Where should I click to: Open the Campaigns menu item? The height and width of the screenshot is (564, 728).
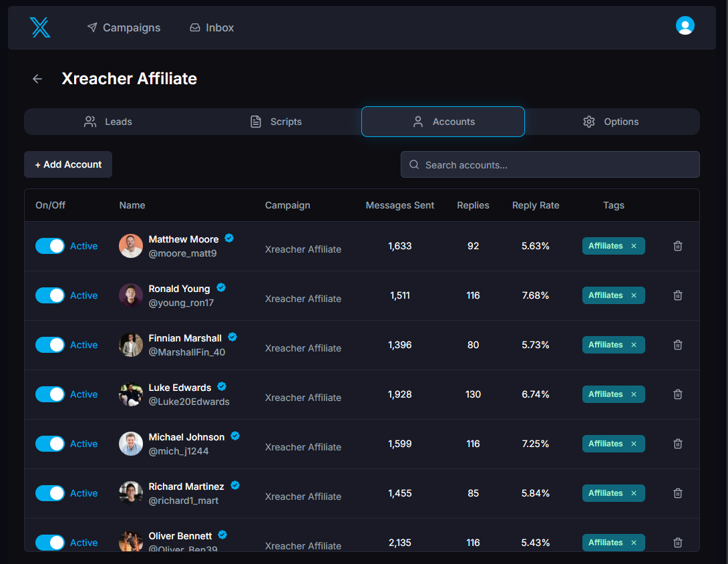pos(124,28)
